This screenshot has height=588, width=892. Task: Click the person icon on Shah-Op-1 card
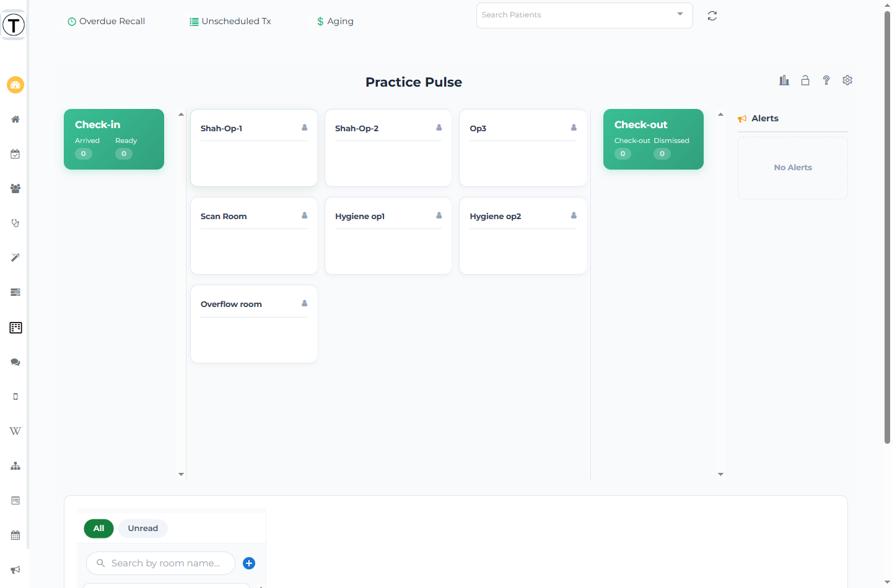(305, 128)
